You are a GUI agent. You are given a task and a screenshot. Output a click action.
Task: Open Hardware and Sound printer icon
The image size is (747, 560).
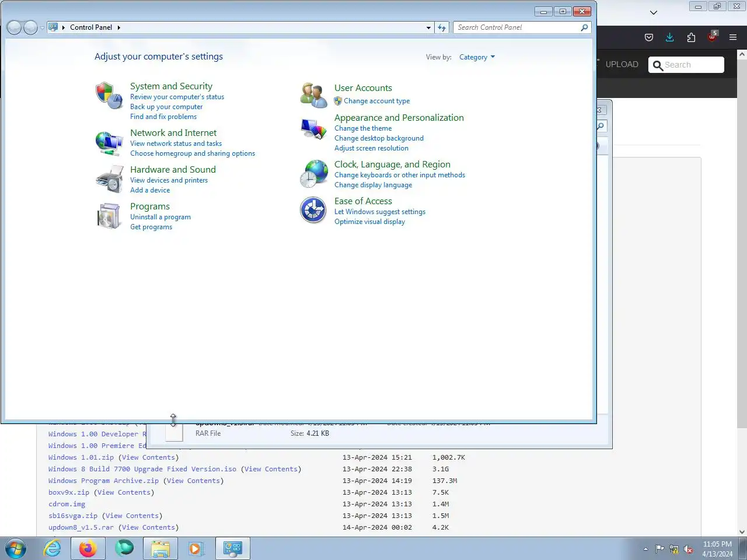[x=109, y=179]
